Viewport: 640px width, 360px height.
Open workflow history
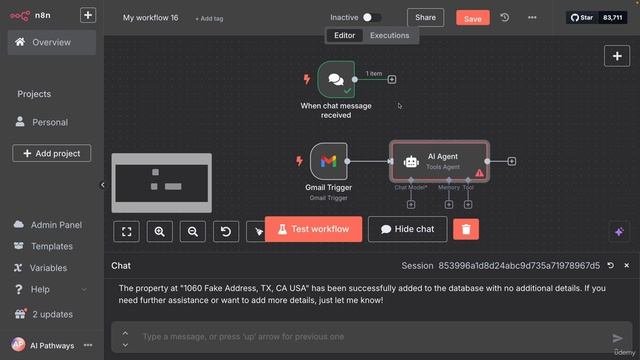(505, 18)
